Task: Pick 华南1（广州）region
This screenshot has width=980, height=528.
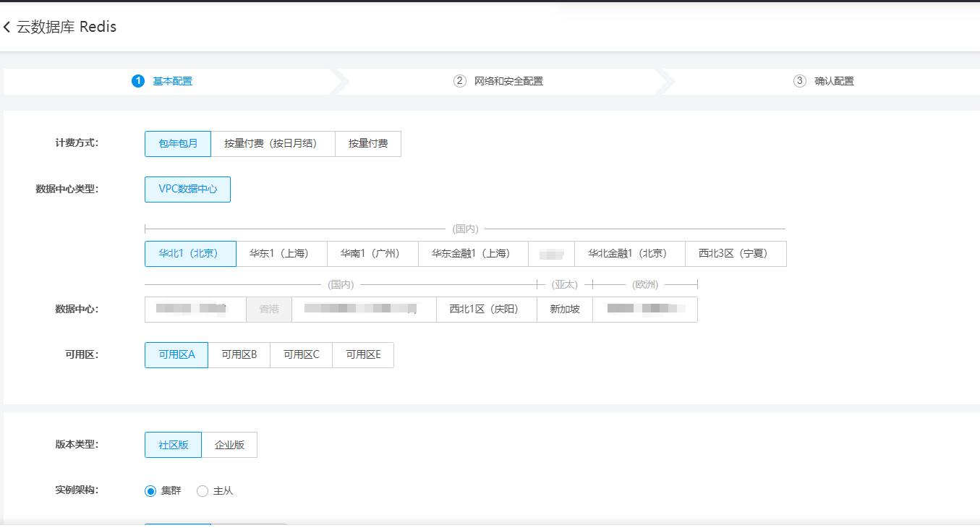Action: pyautogui.click(x=372, y=254)
